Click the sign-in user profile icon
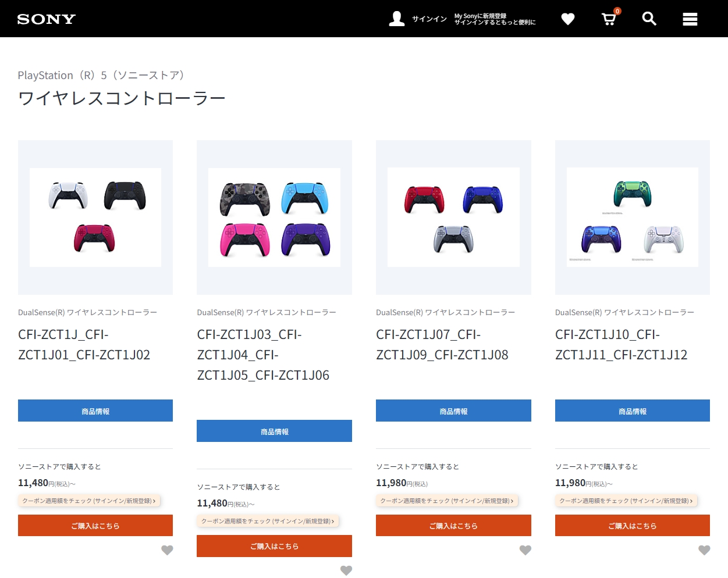The width and height of the screenshot is (728, 578). coord(397,19)
